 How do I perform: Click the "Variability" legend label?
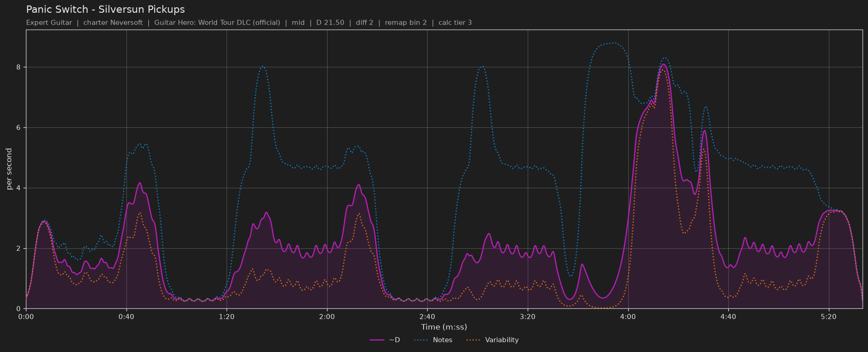point(502,340)
